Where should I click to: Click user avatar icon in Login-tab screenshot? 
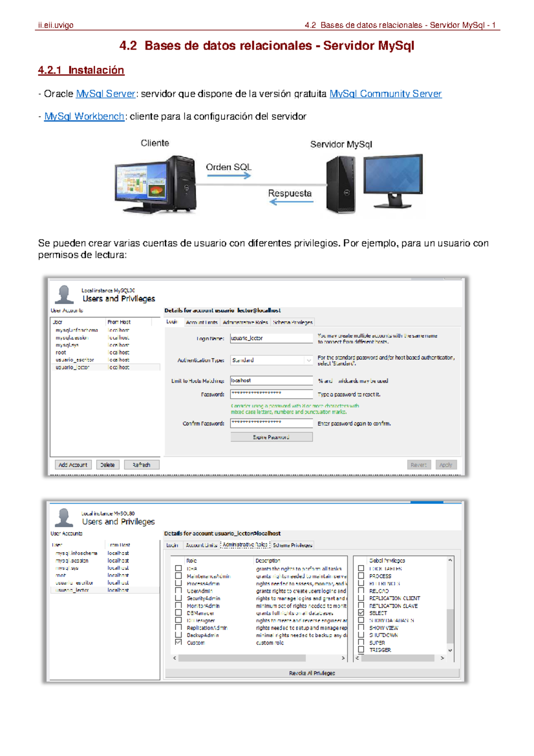click(64, 294)
